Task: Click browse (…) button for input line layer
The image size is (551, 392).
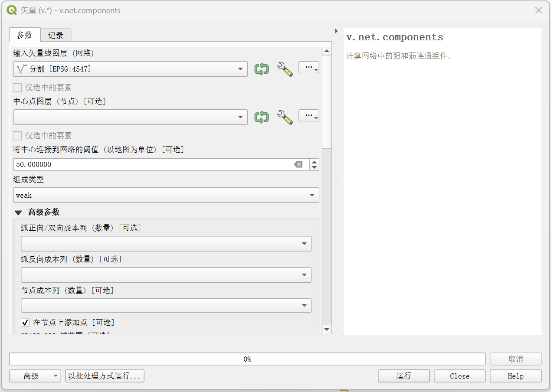Action: click(x=308, y=68)
